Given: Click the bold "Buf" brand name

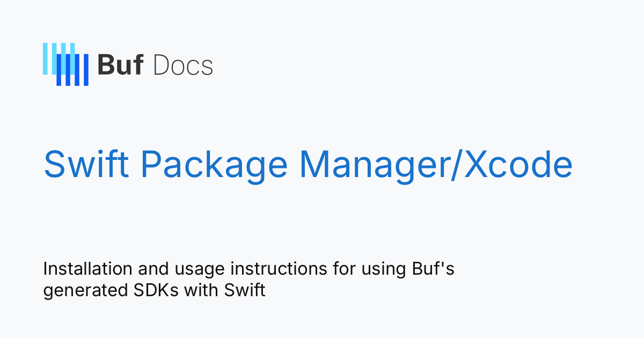Looking at the screenshot, I should pyautogui.click(x=120, y=65).
